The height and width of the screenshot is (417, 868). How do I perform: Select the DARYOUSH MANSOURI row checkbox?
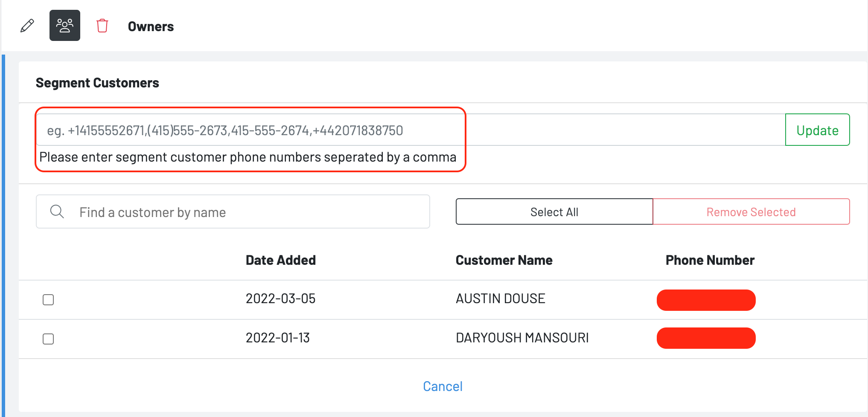tap(48, 339)
